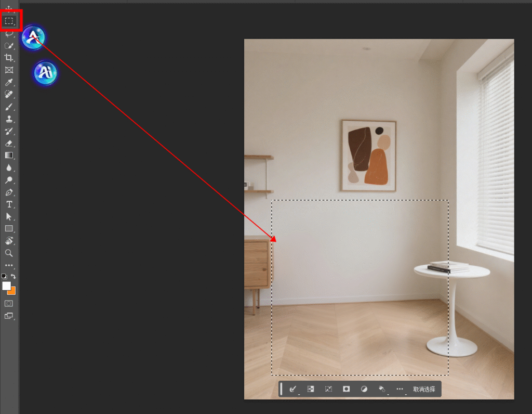Expand more options in contextual taskbar
Screen dimensions: 532x414
click(400, 389)
